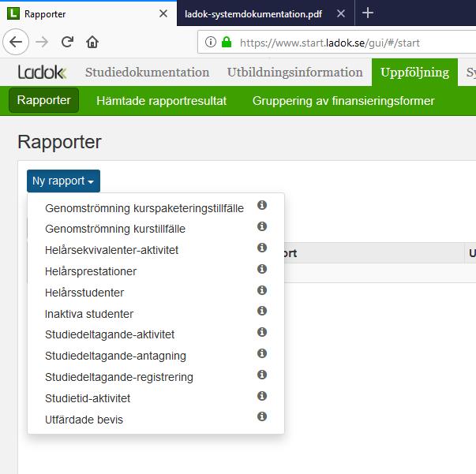Click the browser home icon
The height and width of the screenshot is (474, 476).
[92, 42]
